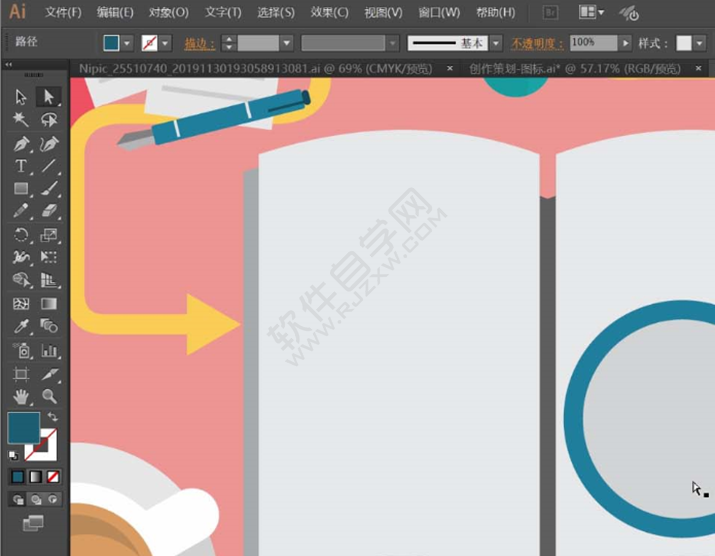Select the Pen tool
This screenshot has width=715, height=556.
pyautogui.click(x=21, y=144)
